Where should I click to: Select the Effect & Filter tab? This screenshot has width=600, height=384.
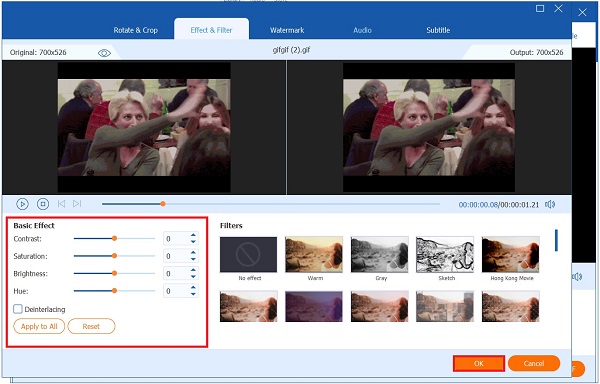click(x=211, y=30)
